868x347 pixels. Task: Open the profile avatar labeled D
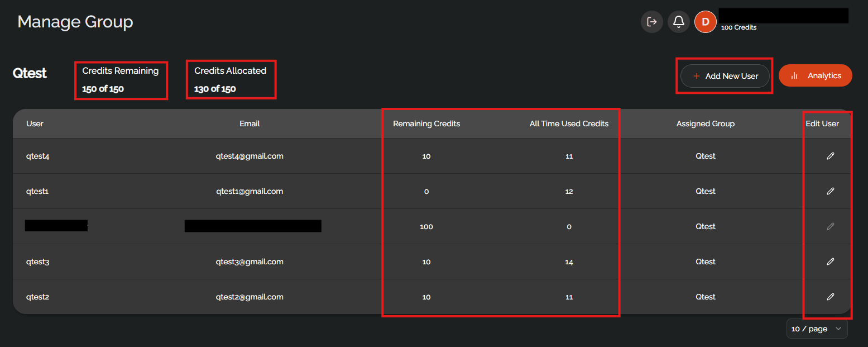click(706, 22)
